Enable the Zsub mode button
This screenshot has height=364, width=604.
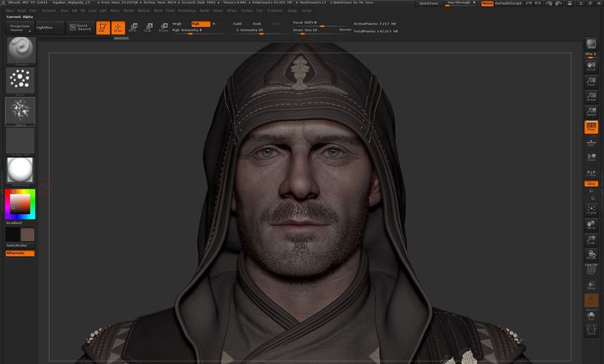[x=257, y=24]
